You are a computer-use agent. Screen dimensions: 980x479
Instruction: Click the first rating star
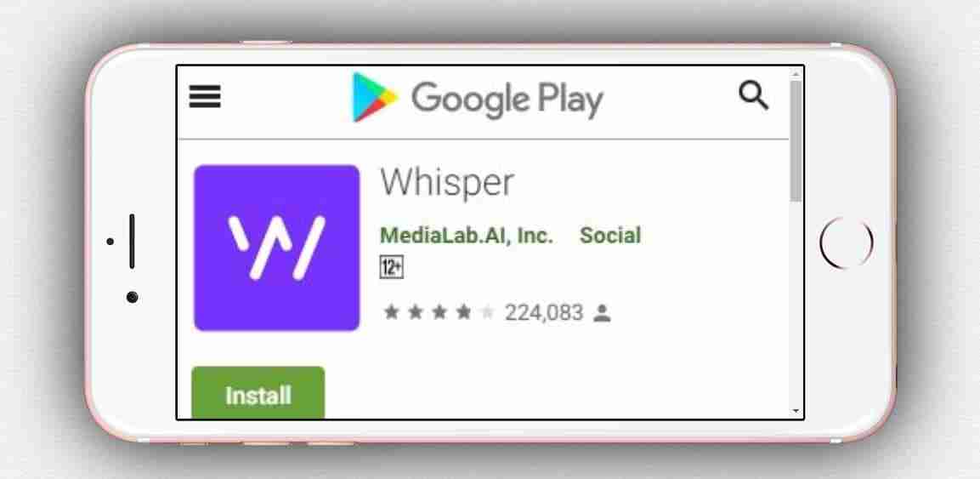(391, 312)
